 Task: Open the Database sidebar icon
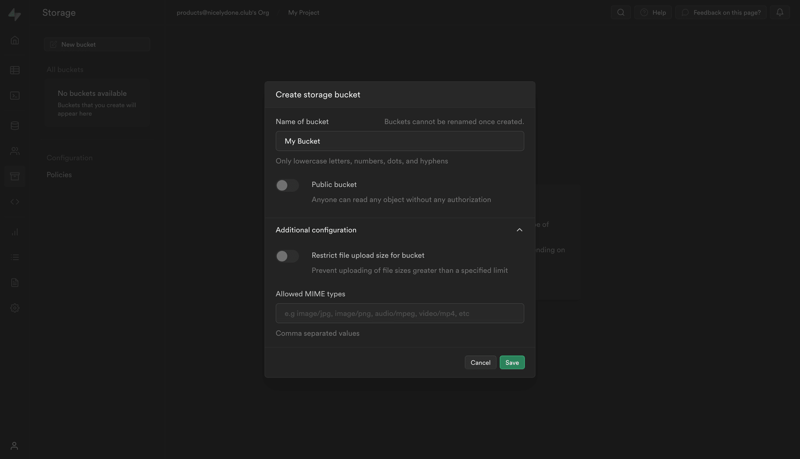coord(15,125)
